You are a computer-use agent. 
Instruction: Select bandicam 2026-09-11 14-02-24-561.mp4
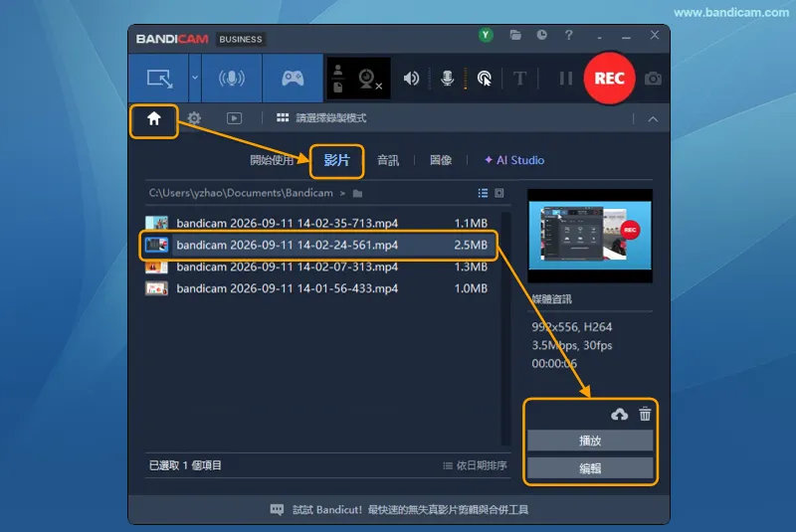[x=316, y=245]
